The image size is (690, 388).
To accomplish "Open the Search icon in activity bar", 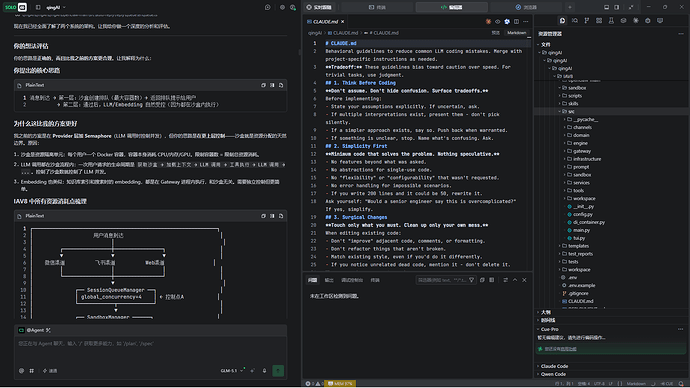I will click(575, 21).
